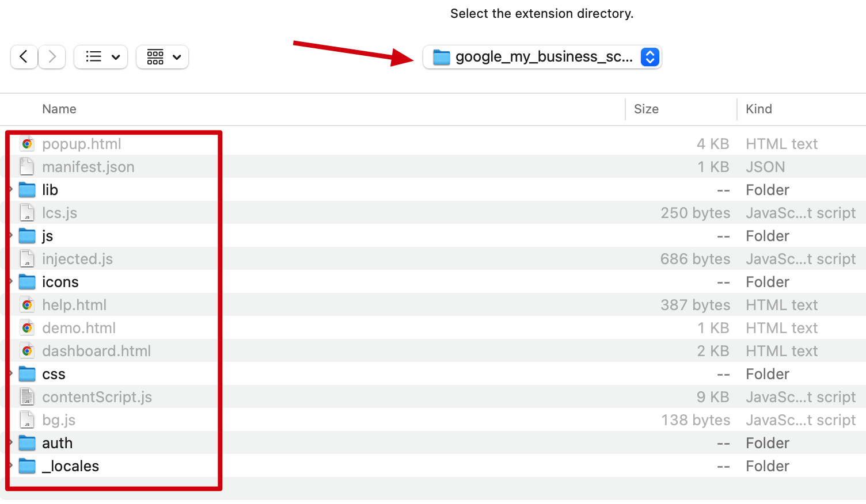Click the Chrome icon beside dashboard.html
Screen dimensions: 866x504
click(x=27, y=350)
